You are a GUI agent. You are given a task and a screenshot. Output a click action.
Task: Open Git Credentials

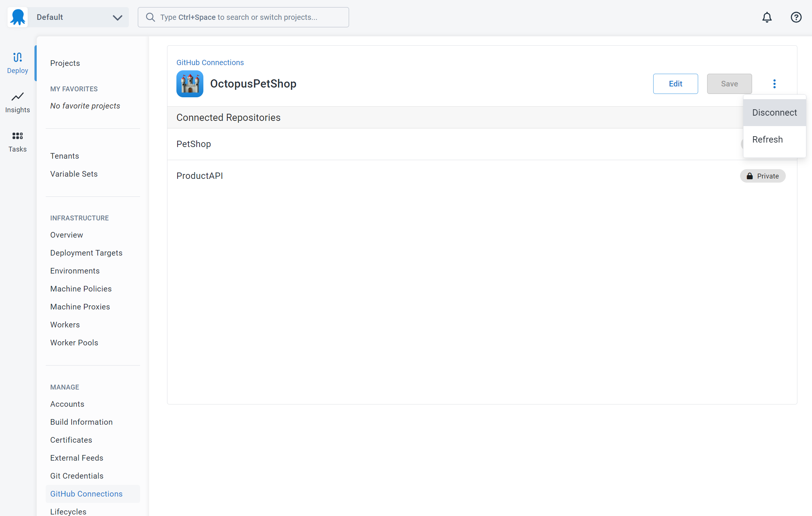(x=77, y=476)
